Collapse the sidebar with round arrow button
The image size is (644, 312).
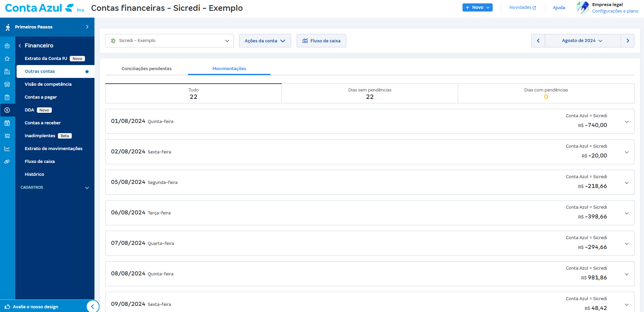coord(92,307)
